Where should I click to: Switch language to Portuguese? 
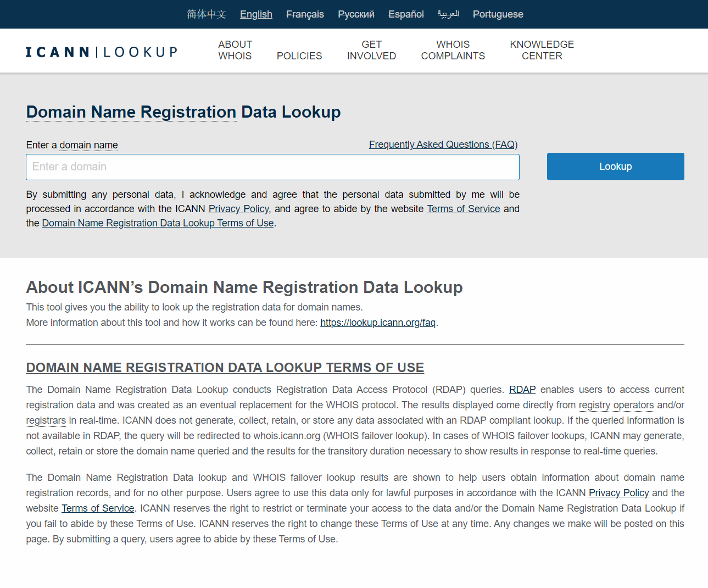[x=498, y=14]
